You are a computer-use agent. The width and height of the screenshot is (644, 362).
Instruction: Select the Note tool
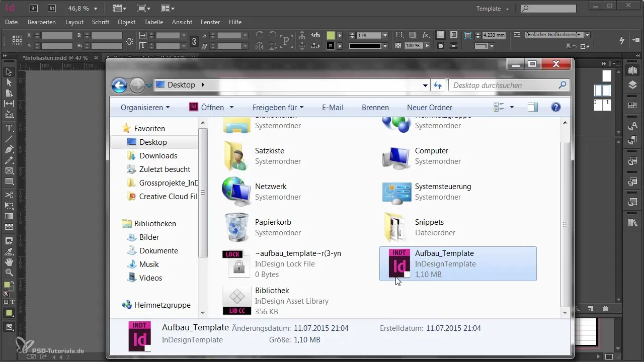click(9, 241)
